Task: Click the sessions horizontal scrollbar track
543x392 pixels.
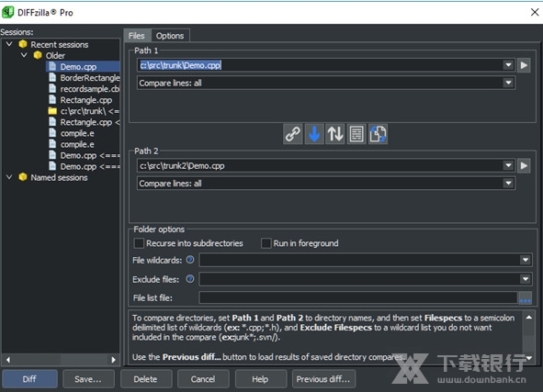Action: [61, 360]
